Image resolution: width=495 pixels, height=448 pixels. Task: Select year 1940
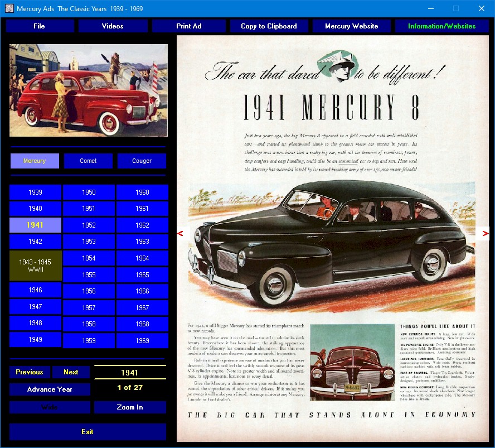pos(35,209)
